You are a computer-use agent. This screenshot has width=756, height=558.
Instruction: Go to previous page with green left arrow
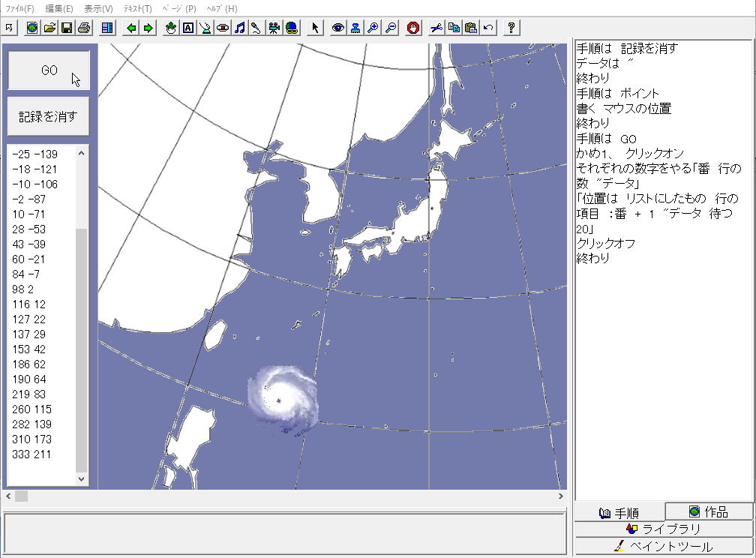point(131,28)
